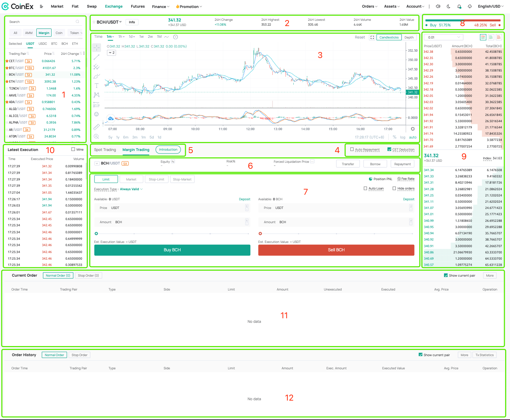Select the chart zoom-in tool
Screen dimensions: 510x420
97,136
